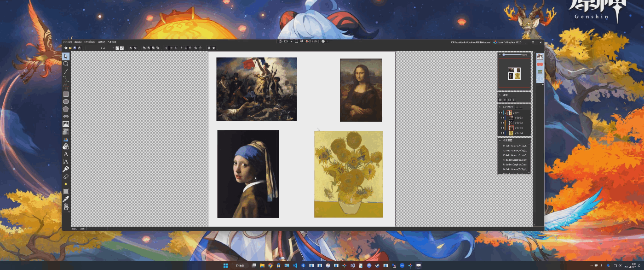The image size is (644, 270).
Task: Select アイテム4 sunflower layer item
Action: pyautogui.click(x=518, y=133)
